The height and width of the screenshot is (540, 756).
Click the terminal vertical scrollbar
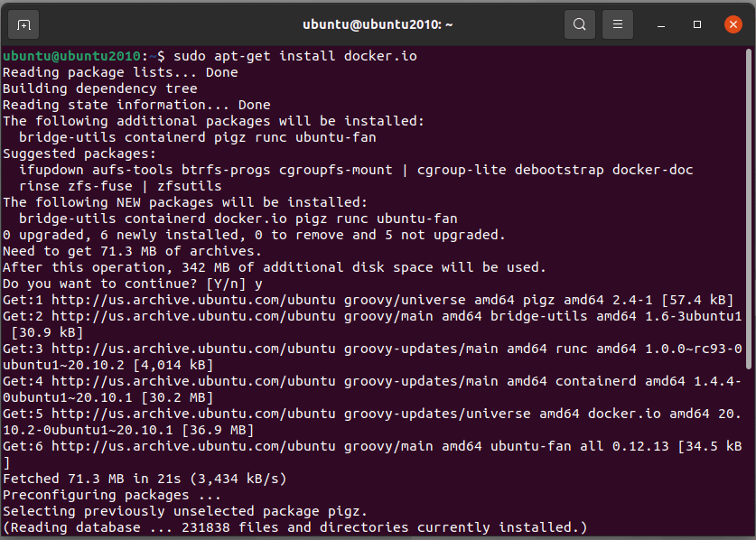pyautogui.click(x=750, y=209)
